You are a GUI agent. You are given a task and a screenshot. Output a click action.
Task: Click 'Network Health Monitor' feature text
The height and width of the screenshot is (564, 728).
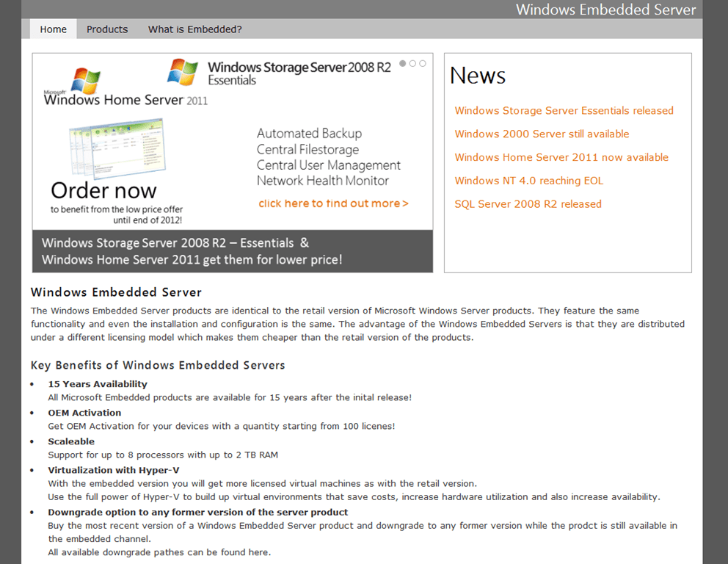323,181
